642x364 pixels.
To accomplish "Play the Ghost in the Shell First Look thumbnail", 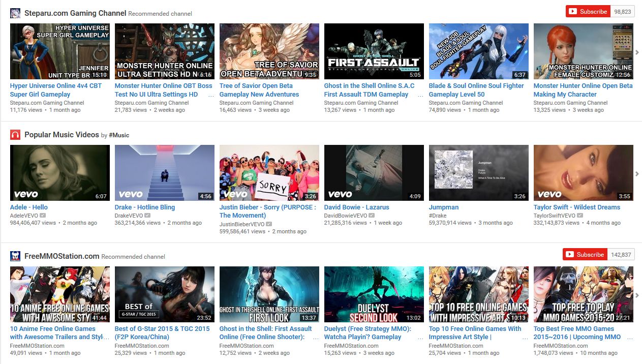I will click(x=269, y=294).
